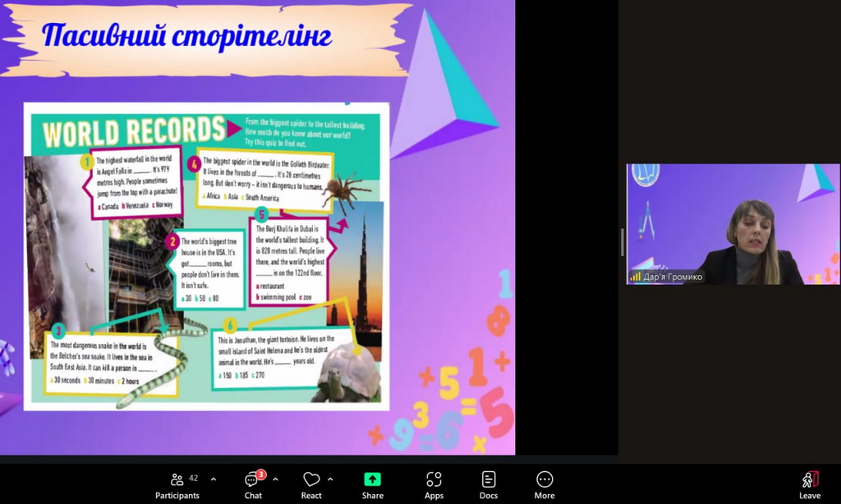
Task: Click the red unread chat badge
Action: (x=261, y=474)
